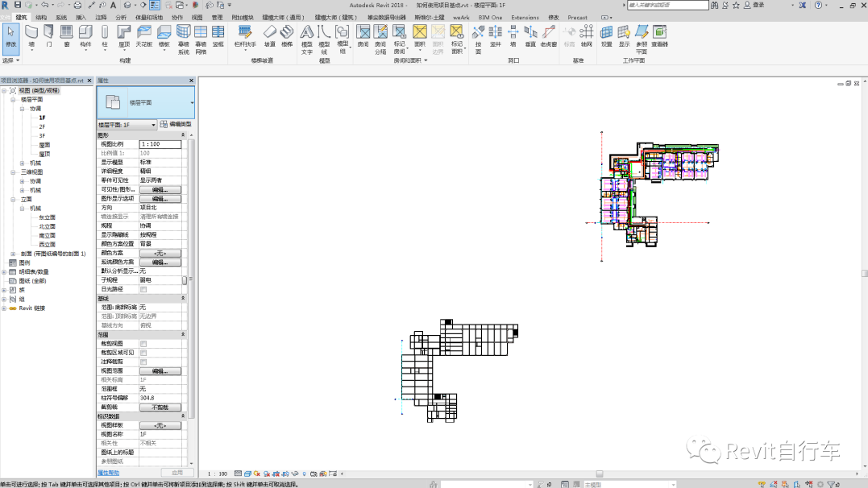Open the BIM One ribbon tab

pos(491,17)
